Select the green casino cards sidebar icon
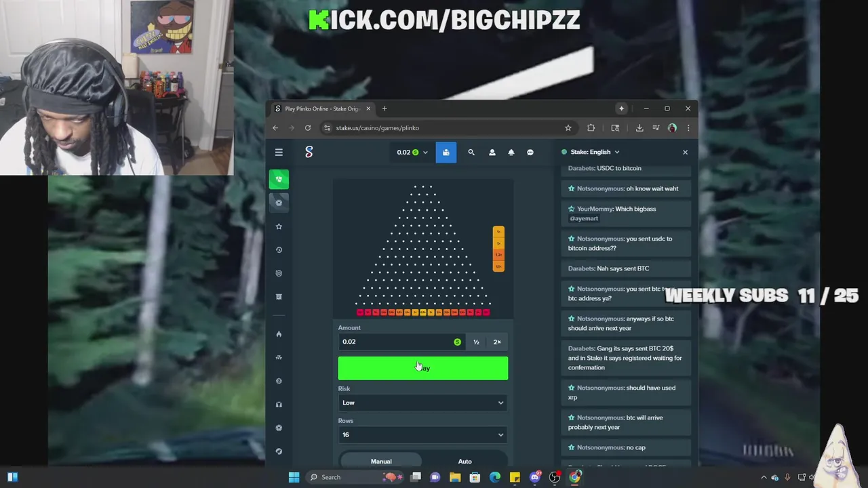This screenshot has width=868, height=488. (x=279, y=179)
